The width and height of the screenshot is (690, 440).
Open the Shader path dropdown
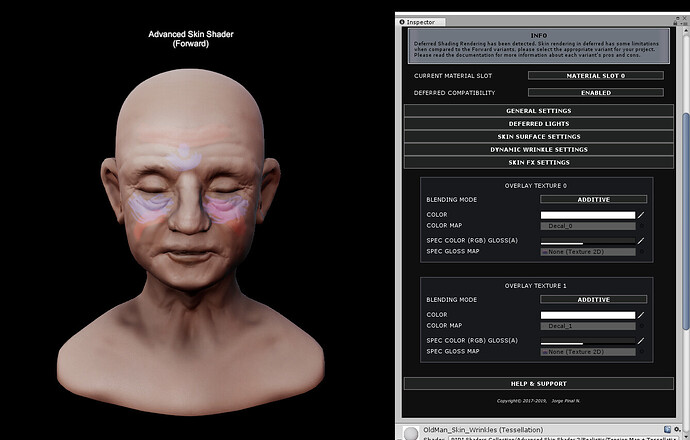coord(564,438)
